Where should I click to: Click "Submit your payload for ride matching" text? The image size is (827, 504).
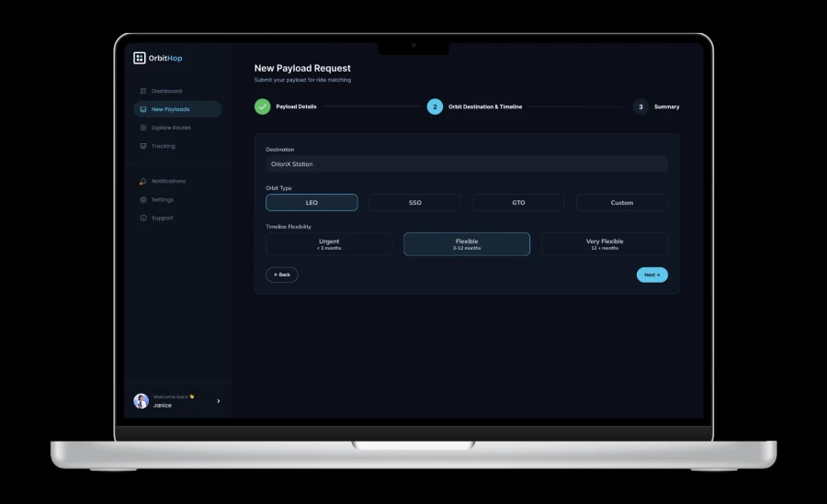[302, 80]
